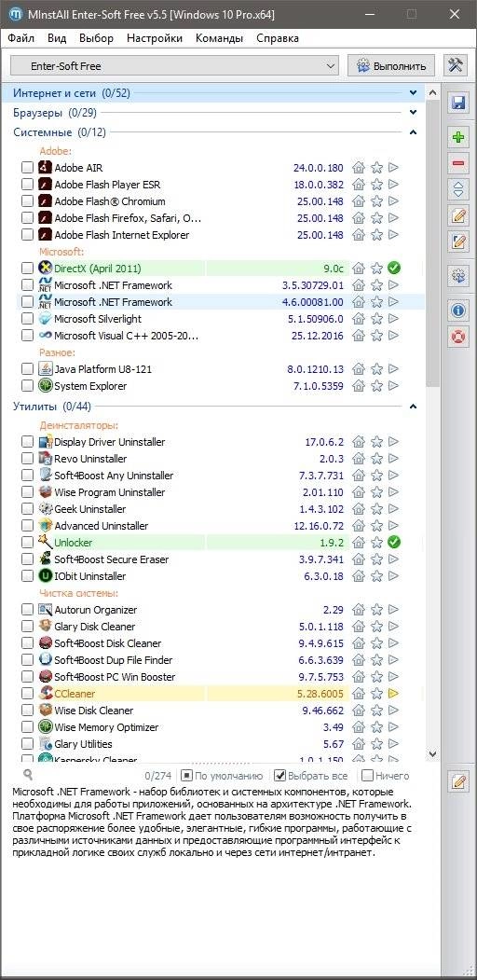Viewport: 477px width, 980px height.
Task: Click the gear settings icon in sidebar
Action: pyautogui.click(x=458, y=276)
